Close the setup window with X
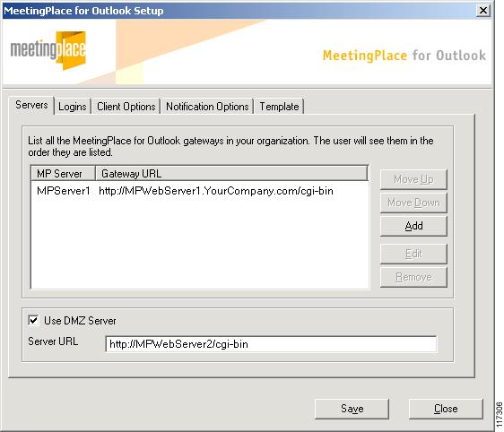Viewport: 504px width, 432px height. click(x=483, y=11)
